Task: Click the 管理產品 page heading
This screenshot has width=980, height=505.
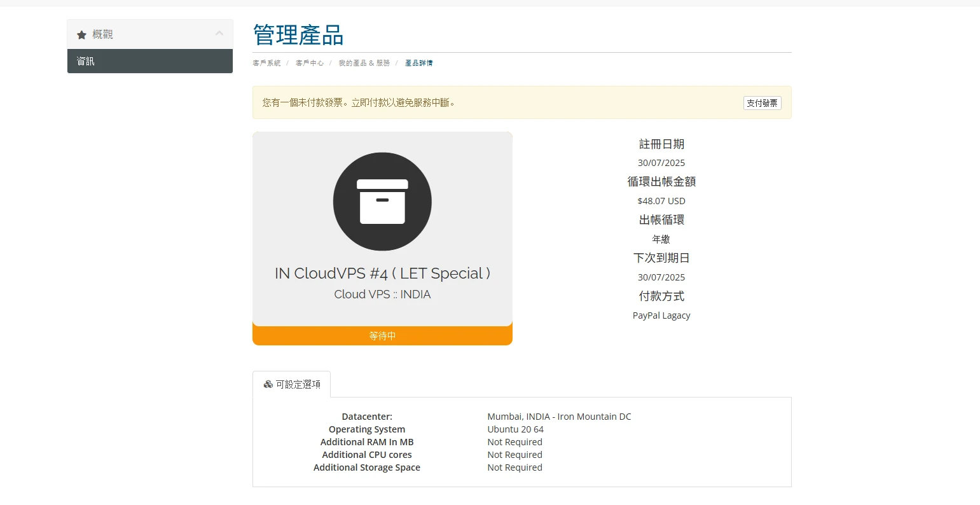Action: [298, 35]
